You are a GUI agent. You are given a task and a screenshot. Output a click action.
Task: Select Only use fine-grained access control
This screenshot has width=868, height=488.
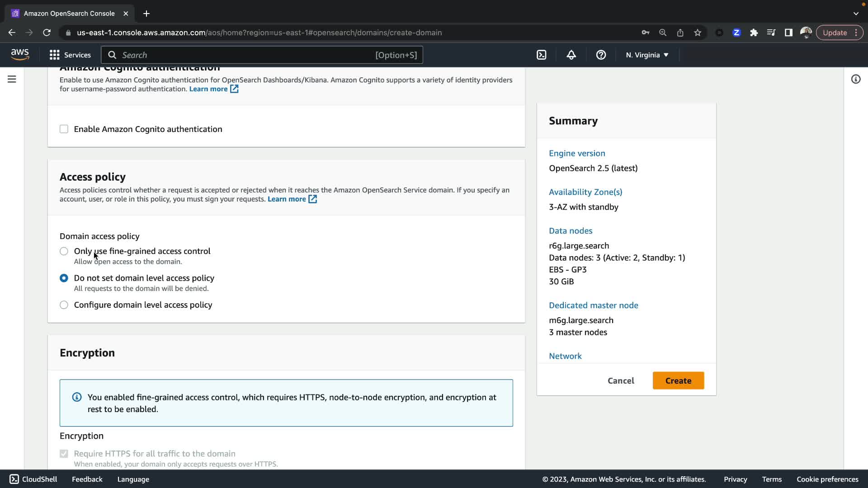click(x=64, y=251)
